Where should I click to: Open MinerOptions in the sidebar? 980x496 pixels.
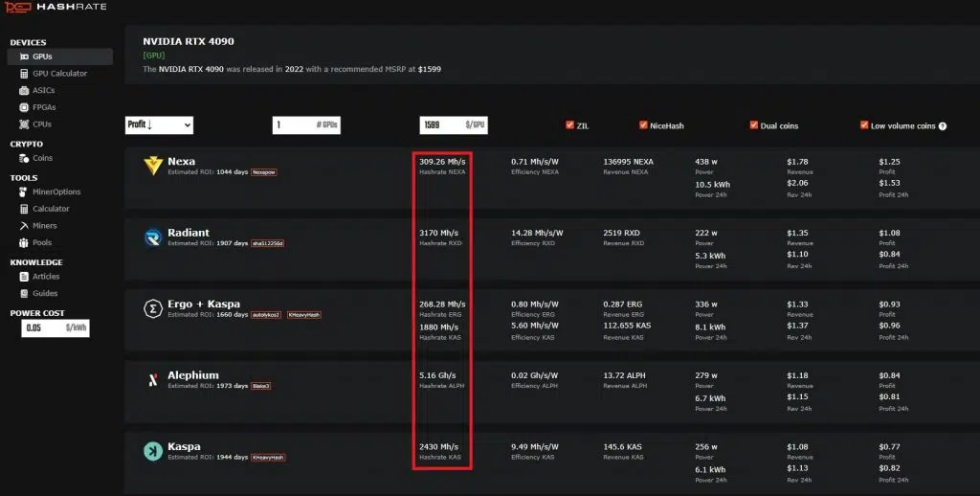56,192
